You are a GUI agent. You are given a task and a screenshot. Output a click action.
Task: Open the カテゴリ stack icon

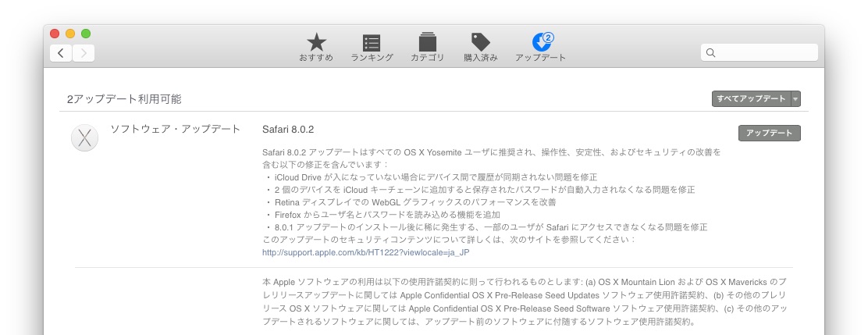pyautogui.click(x=427, y=42)
